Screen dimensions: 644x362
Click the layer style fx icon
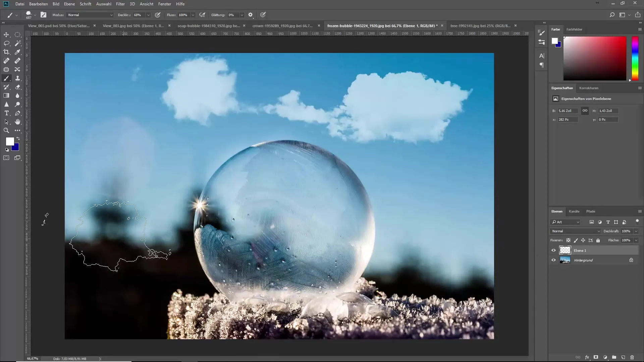point(587,357)
